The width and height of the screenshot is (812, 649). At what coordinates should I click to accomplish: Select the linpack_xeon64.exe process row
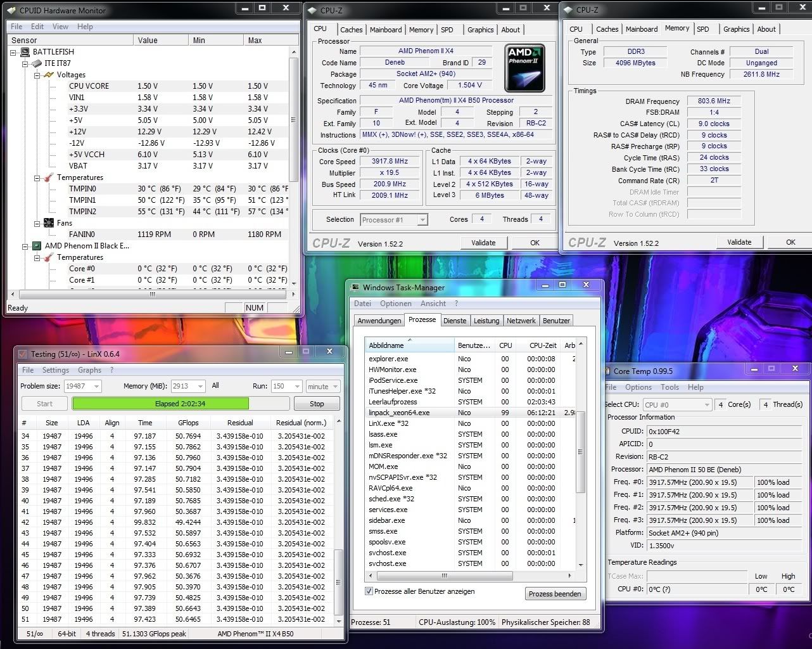click(471, 413)
